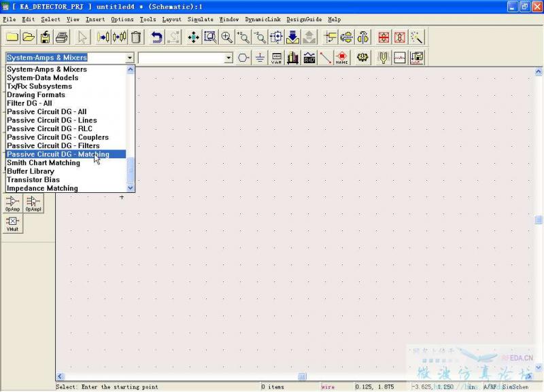Print the schematic using the printer icon
This screenshot has width=544, height=392.
[x=62, y=37]
